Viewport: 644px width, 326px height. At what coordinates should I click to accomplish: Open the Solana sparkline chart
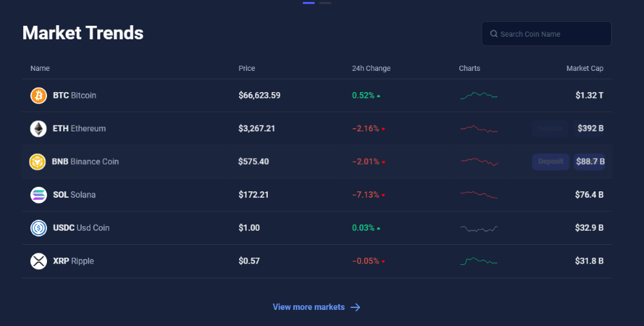point(479,195)
